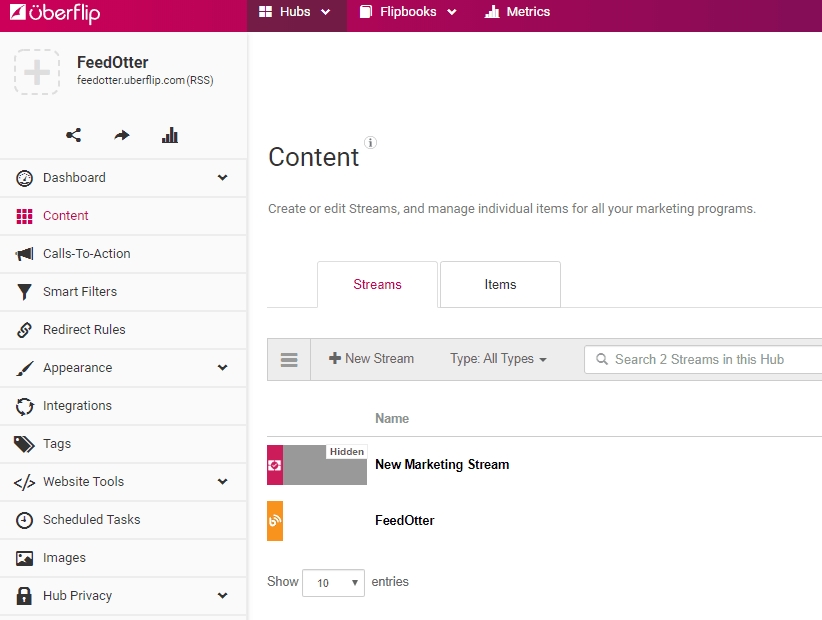
Task: Switch to the Items tab
Action: pyautogui.click(x=500, y=284)
